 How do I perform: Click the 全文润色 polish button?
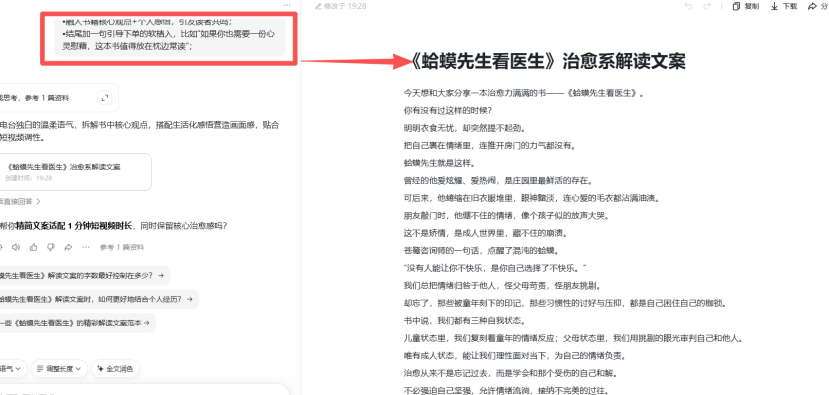115,369
